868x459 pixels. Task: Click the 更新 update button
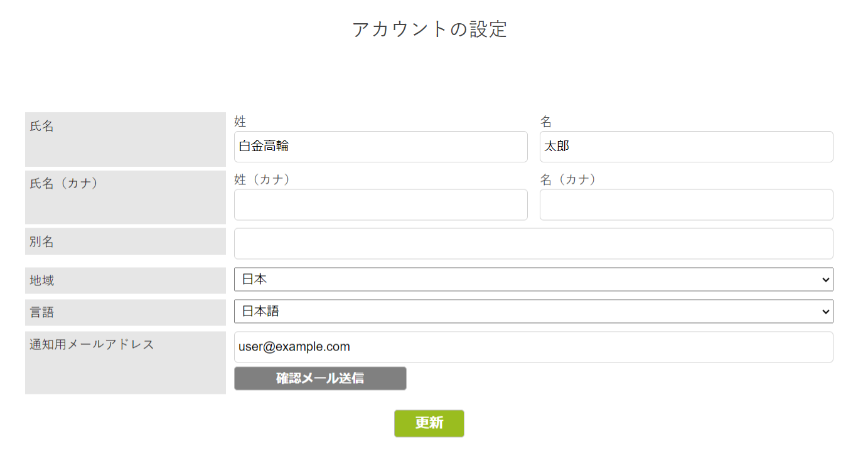[x=429, y=423]
